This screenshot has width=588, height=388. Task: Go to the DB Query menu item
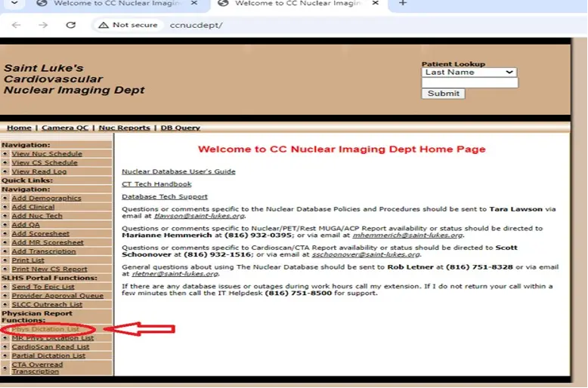pyautogui.click(x=180, y=128)
